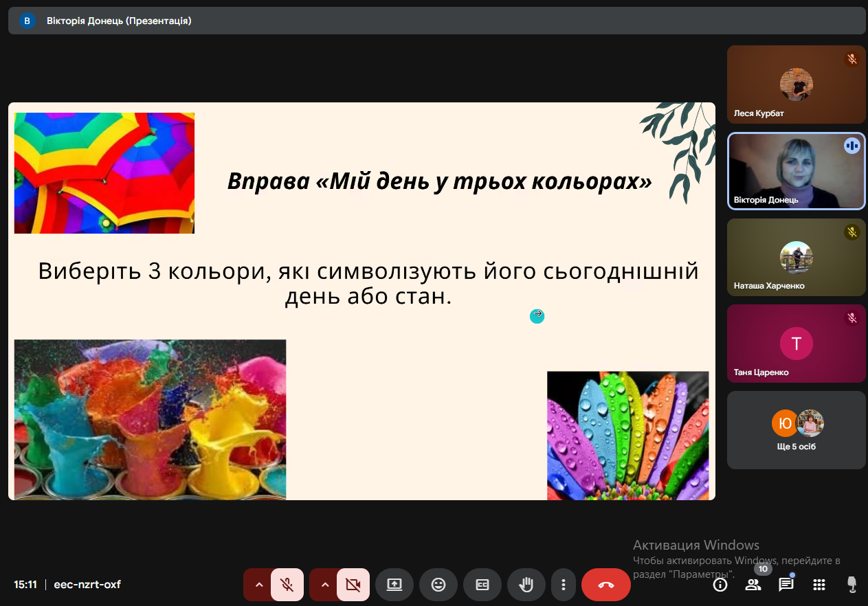Open meeting details info icon
The height and width of the screenshot is (606, 868).
click(720, 585)
